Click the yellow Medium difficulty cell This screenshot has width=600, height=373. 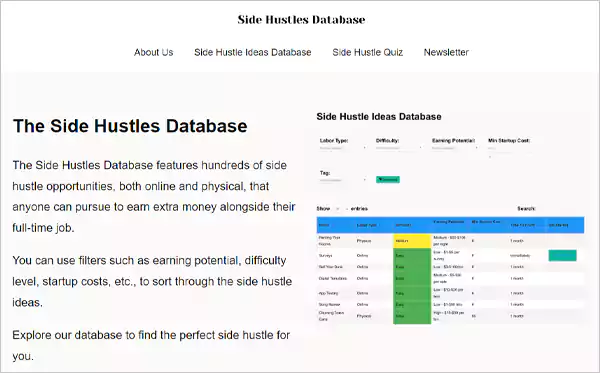pyautogui.click(x=412, y=241)
